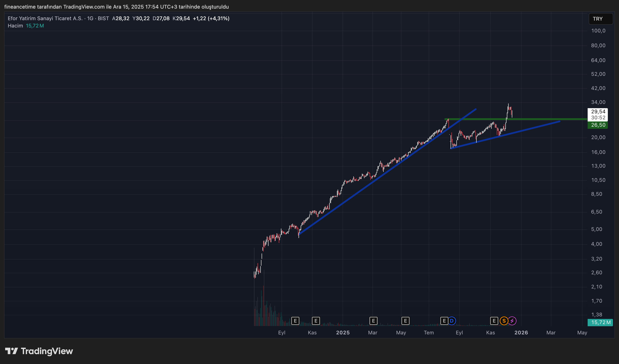Click the leftmost earnings E marker
The image size is (619, 364).
point(295,321)
